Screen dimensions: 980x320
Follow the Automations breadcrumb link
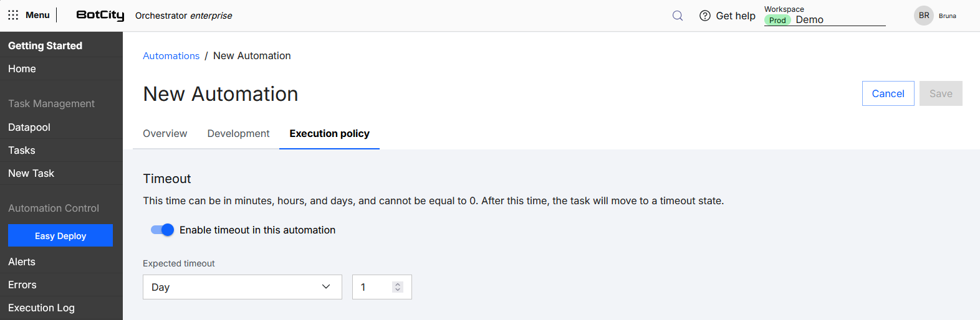click(x=171, y=56)
